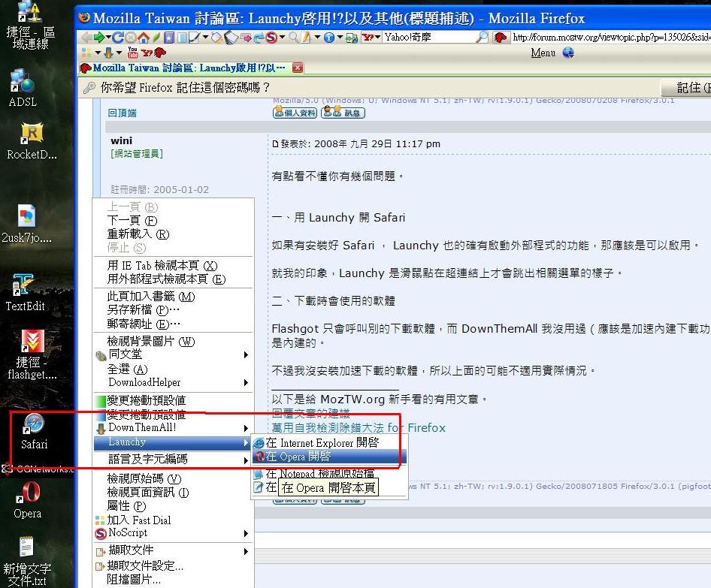Close the Mozilla Taiwan forum tab
The image size is (711, 588).
[298, 68]
